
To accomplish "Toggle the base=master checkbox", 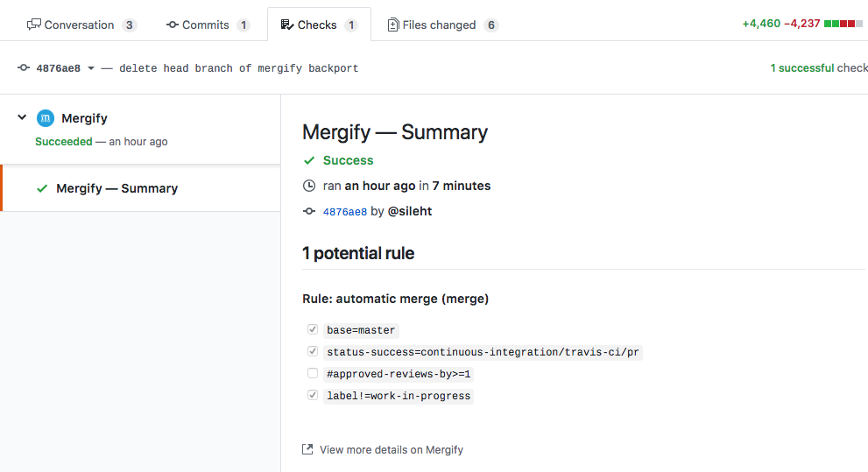I will [x=313, y=329].
